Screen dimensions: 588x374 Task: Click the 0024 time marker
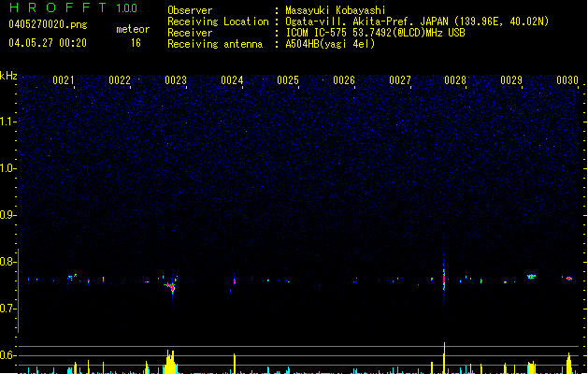click(232, 80)
